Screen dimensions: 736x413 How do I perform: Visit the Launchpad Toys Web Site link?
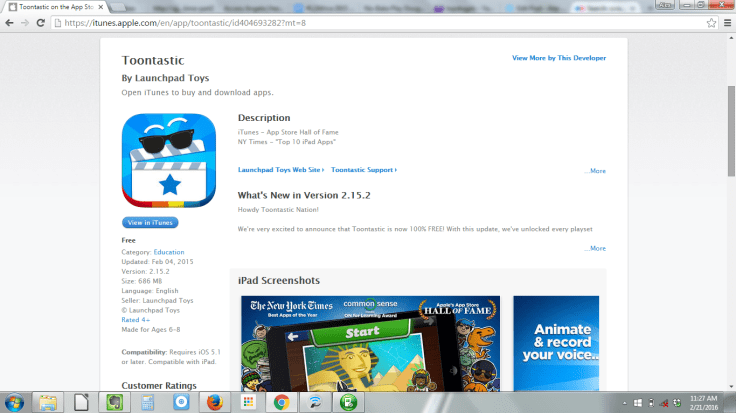coord(281,170)
